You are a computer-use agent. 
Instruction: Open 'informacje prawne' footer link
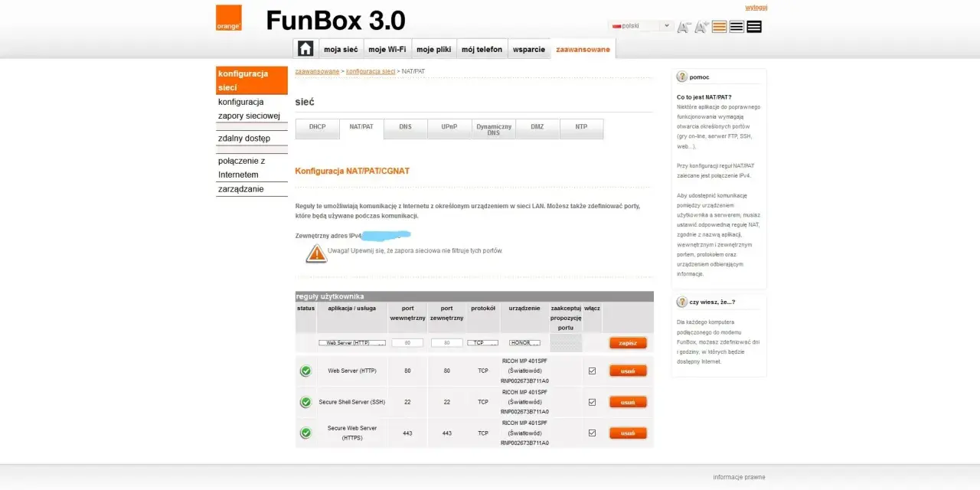point(739,477)
